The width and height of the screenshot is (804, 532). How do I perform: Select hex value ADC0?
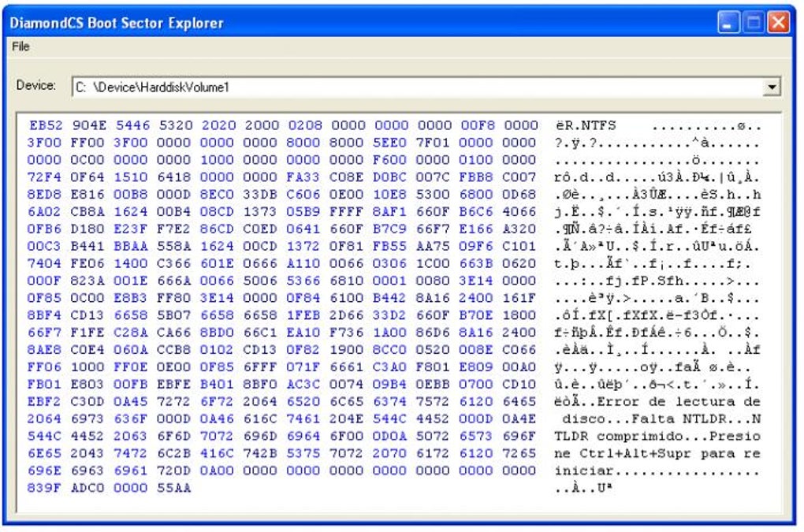pyautogui.click(x=89, y=488)
